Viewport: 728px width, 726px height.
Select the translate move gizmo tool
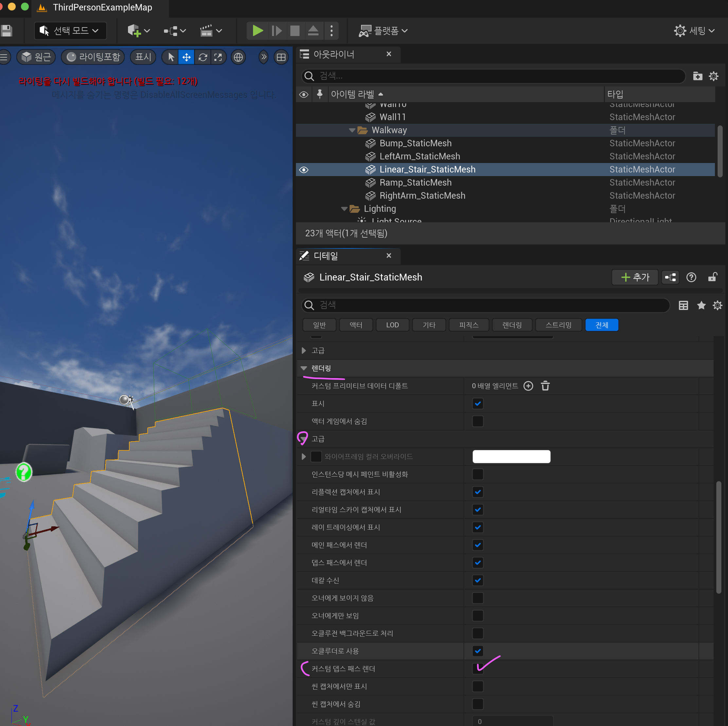click(186, 57)
